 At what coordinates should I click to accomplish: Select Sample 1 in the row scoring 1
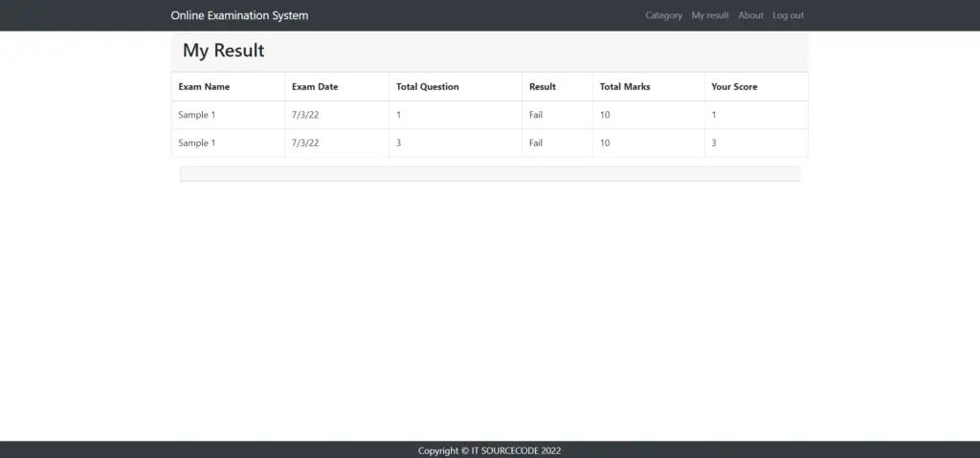(x=197, y=115)
